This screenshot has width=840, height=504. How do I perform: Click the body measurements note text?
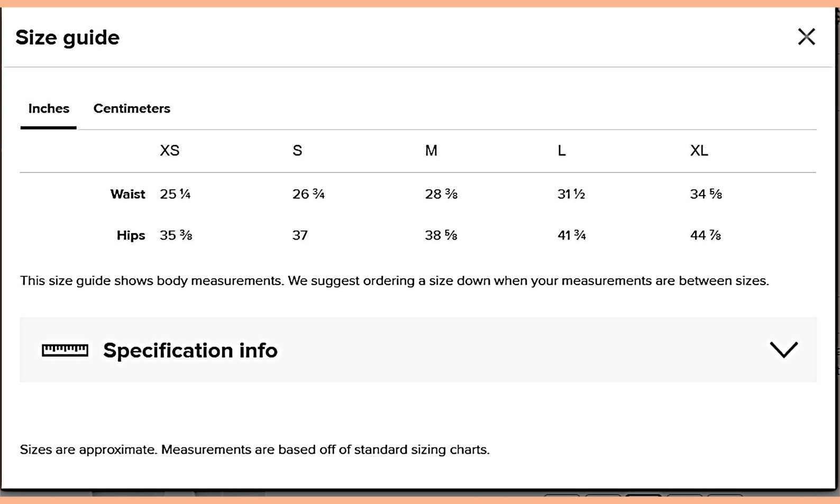click(394, 281)
